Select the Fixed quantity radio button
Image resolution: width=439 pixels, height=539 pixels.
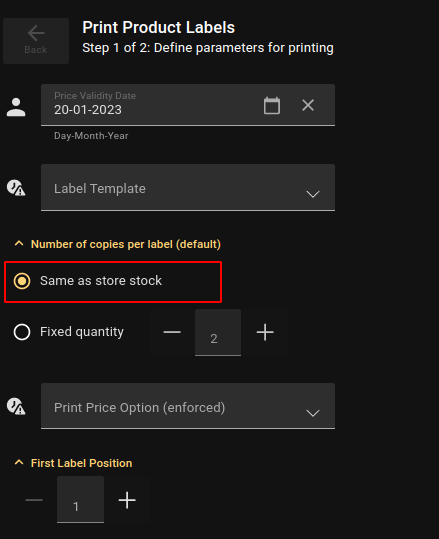tap(22, 332)
